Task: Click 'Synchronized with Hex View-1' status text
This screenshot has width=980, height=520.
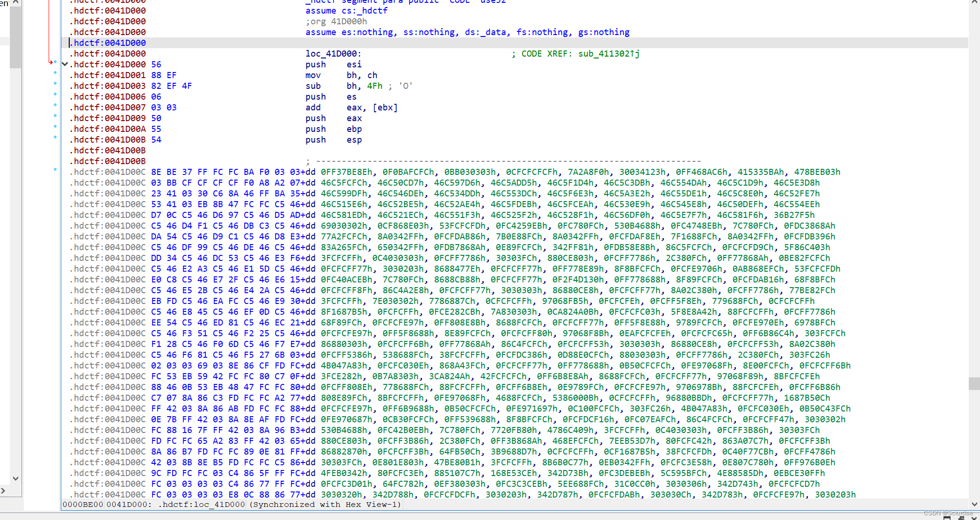Action: coord(326,505)
